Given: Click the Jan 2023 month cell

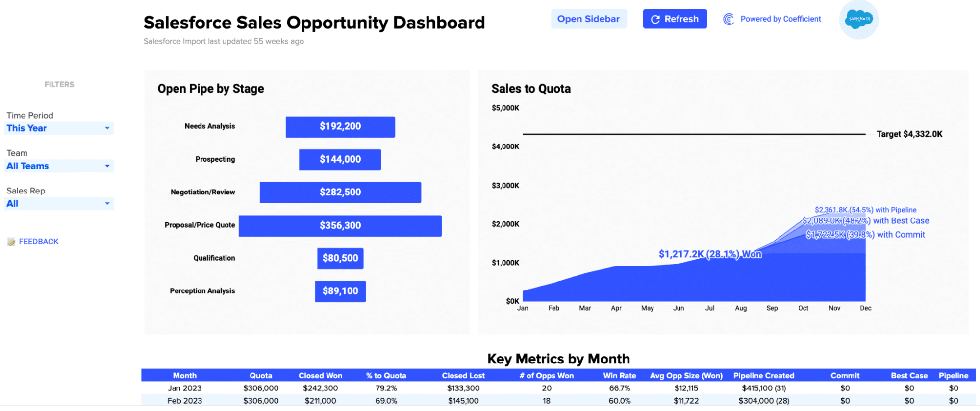Looking at the screenshot, I should point(185,388).
